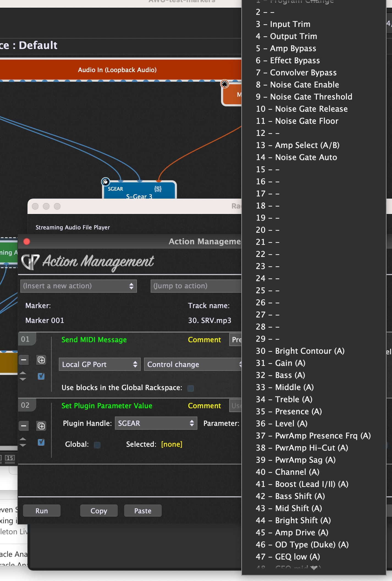Select 40 – Channel (A)
Image resolution: width=392 pixels, height=581 pixels.
click(314, 472)
